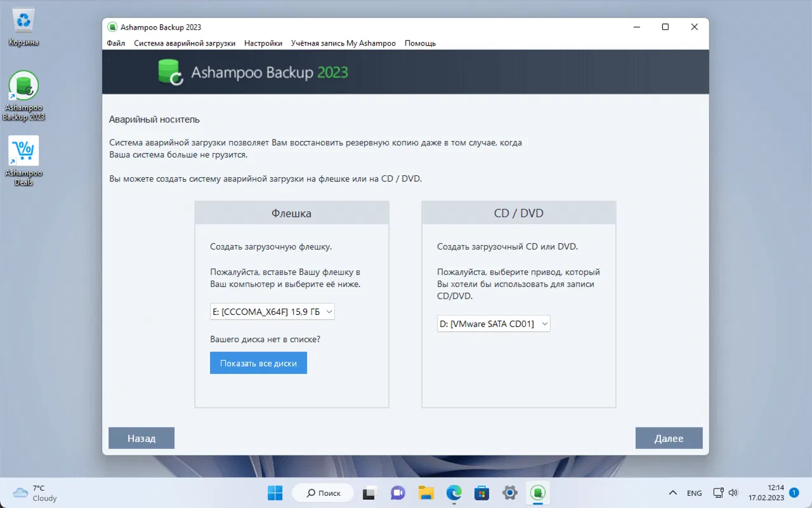812x508 pixels.
Task: Click the Аварийный носитель heading
Action: [154, 119]
